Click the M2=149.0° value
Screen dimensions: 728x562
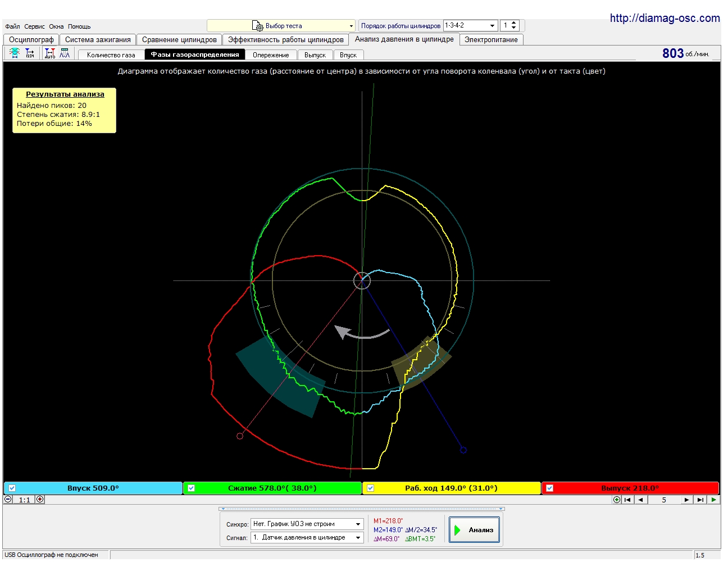pyautogui.click(x=388, y=530)
